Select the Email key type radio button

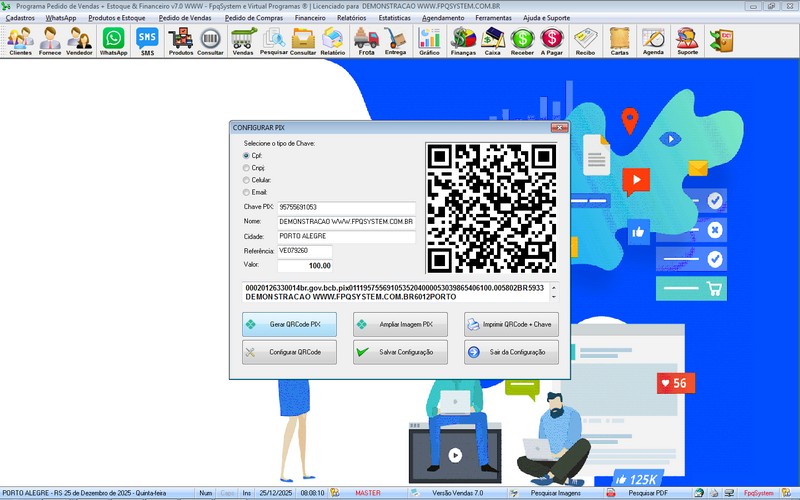click(246, 192)
